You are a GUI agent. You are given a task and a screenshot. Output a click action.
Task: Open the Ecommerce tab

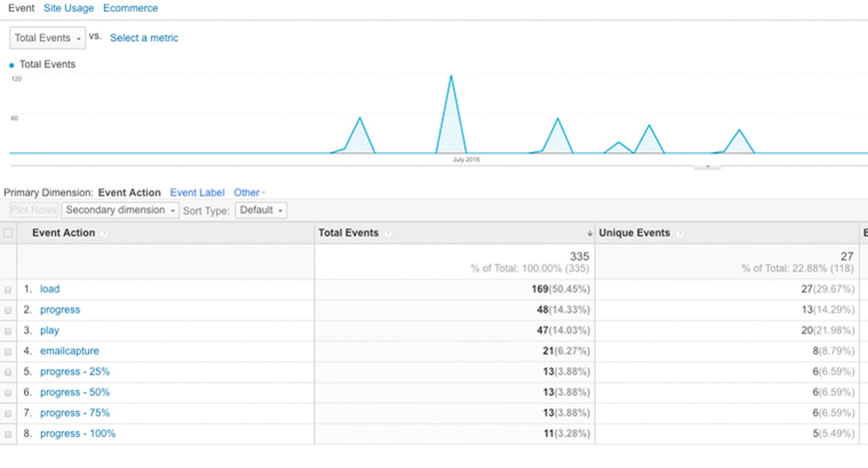click(130, 8)
